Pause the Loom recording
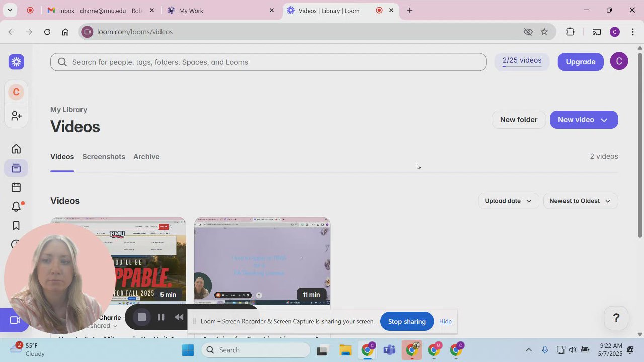 pos(161,317)
